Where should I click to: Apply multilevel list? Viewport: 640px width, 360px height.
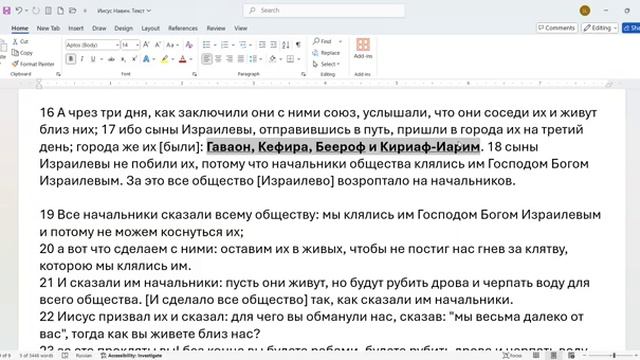click(243, 45)
